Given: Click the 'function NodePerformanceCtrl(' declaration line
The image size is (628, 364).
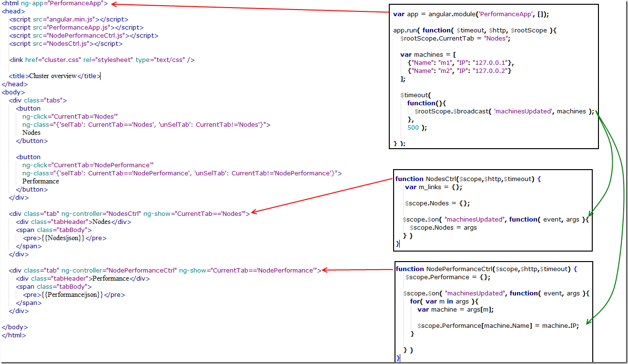Looking at the screenshot, I should 486,269.
